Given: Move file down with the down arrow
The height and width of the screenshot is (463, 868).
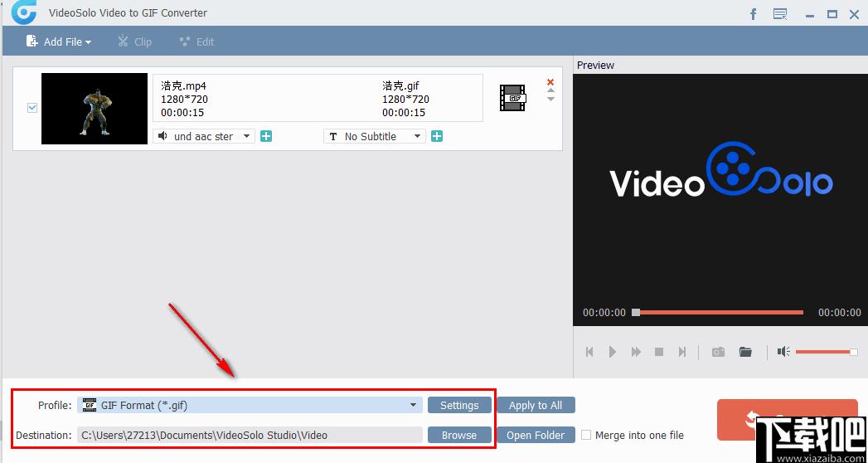Looking at the screenshot, I should 550,99.
